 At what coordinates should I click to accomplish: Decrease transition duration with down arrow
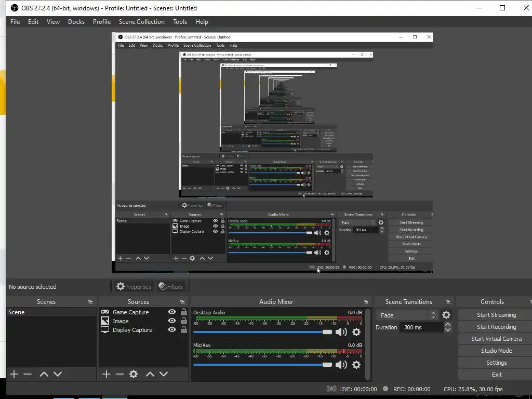448,330
